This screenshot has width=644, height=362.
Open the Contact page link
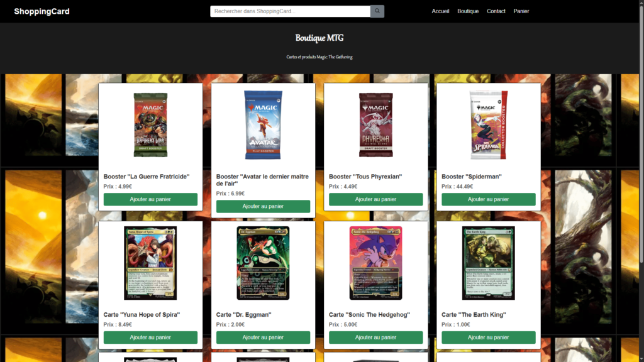[496, 11]
